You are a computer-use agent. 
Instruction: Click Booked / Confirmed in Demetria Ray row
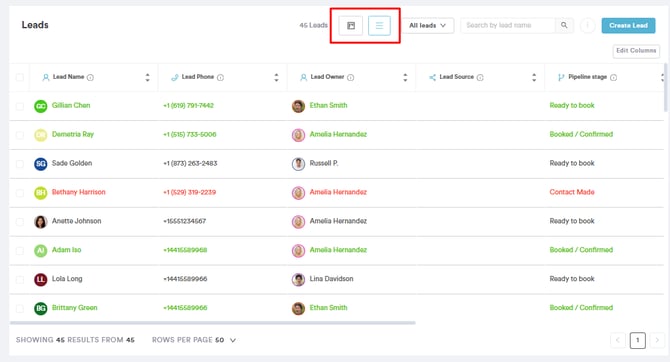coord(581,134)
